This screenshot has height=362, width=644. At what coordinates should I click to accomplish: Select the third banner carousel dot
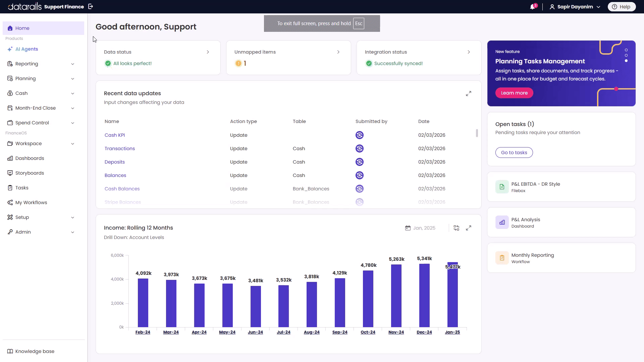click(x=626, y=61)
